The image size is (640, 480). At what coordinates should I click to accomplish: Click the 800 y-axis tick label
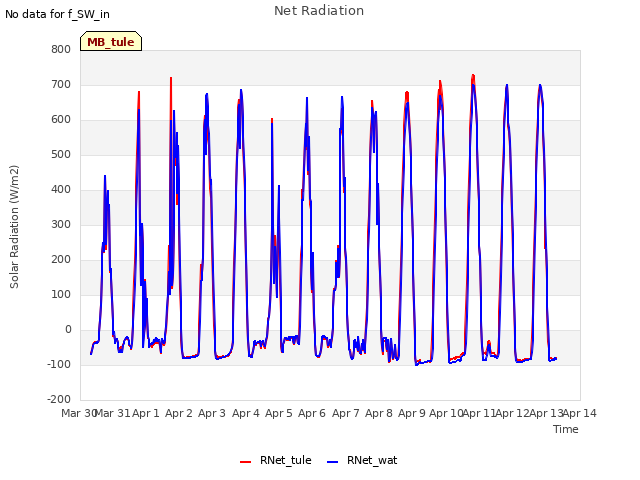(x=61, y=49)
